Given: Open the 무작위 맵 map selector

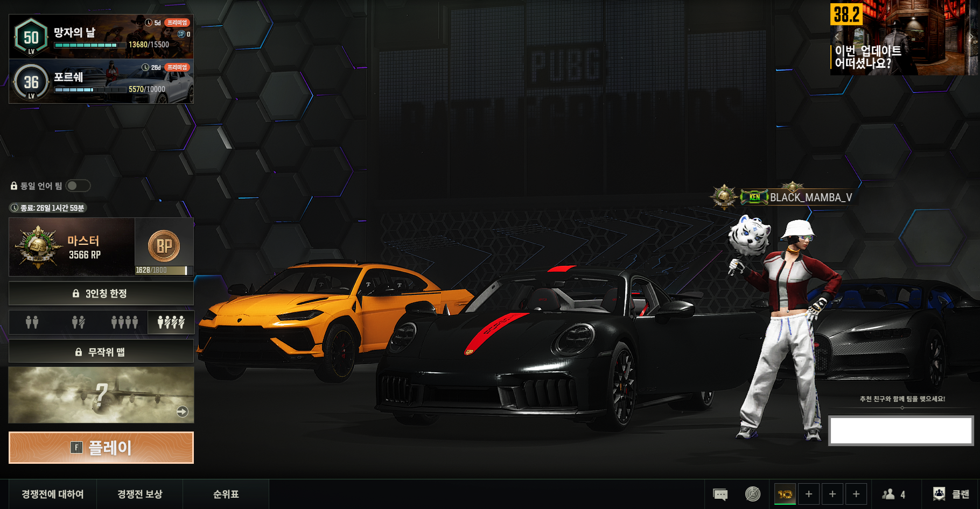Looking at the screenshot, I should pos(101,352).
